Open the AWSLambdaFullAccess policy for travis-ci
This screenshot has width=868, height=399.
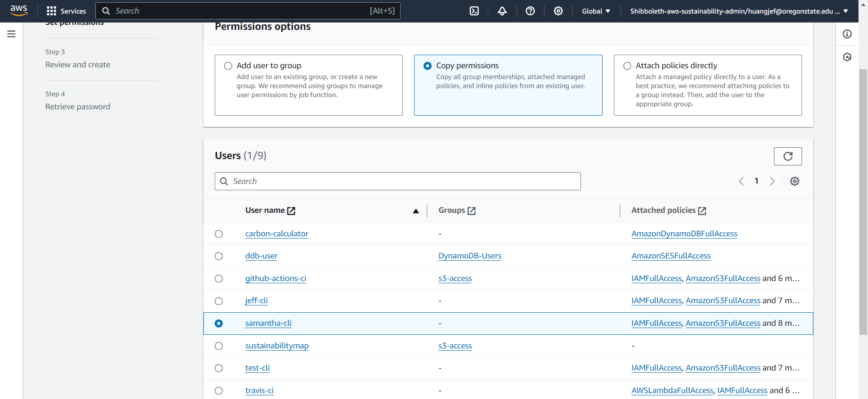(x=672, y=390)
